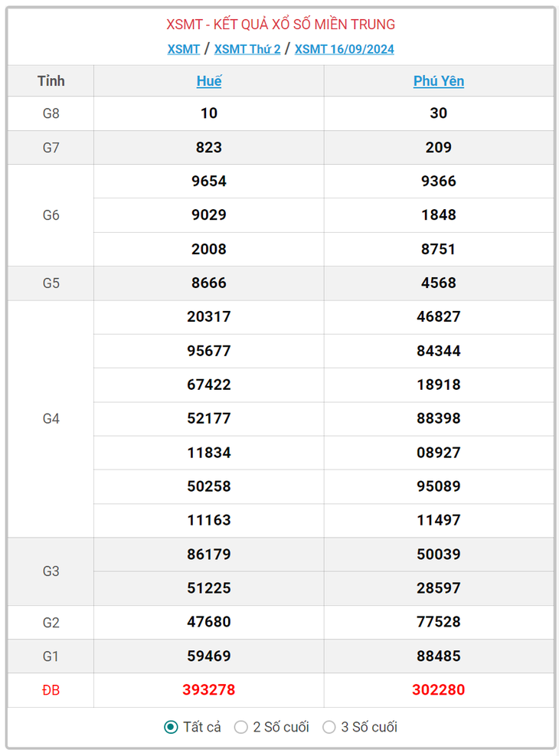559x756 pixels.
Task: Click the Huế G1 number 59469
Action: click(208, 656)
